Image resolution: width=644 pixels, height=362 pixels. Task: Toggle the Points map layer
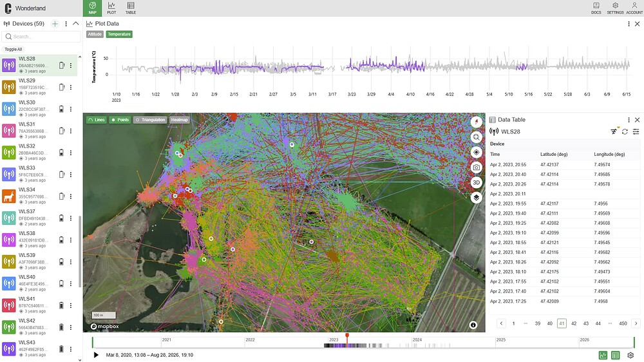120,120
